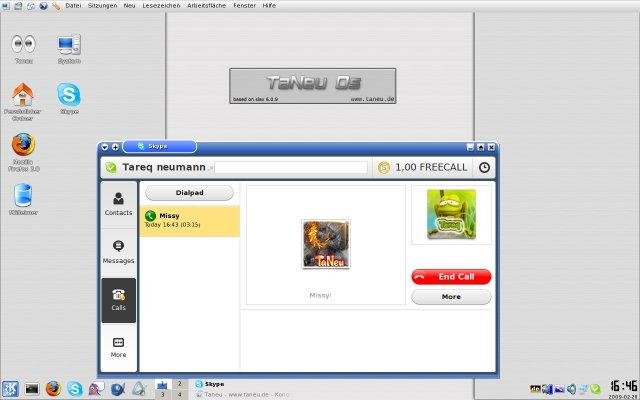
Task: Switch to Messages in Skype sidebar
Action: point(118,252)
